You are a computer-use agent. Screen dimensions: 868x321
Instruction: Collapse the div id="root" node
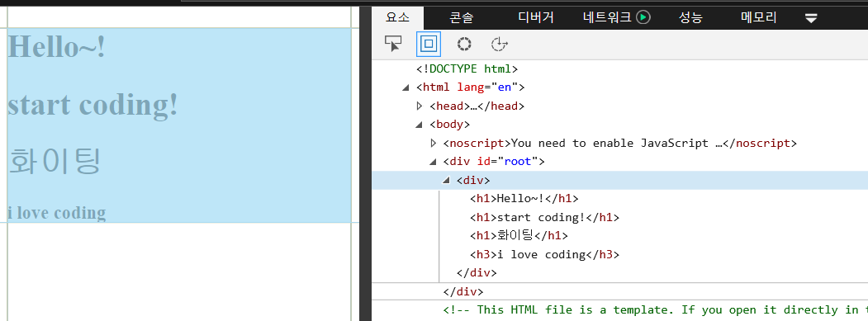click(x=434, y=162)
